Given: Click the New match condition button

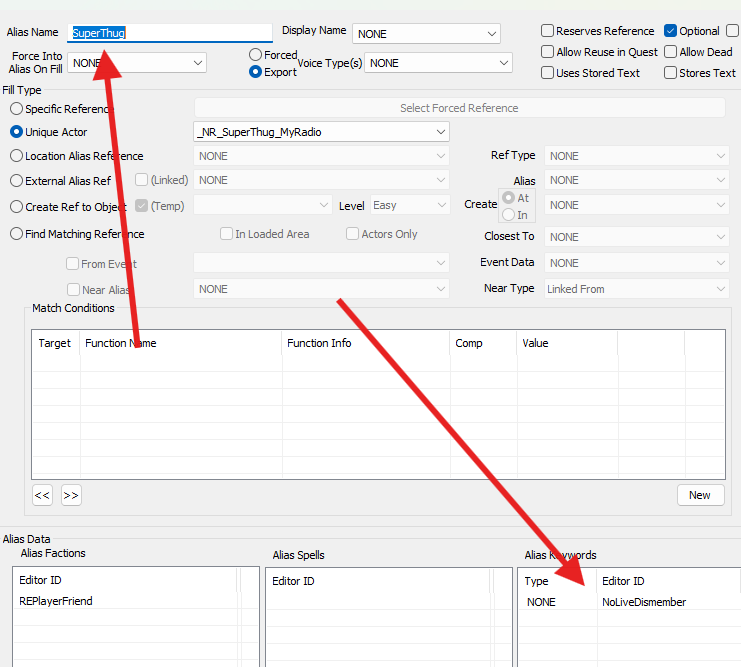Looking at the screenshot, I should 700,495.
